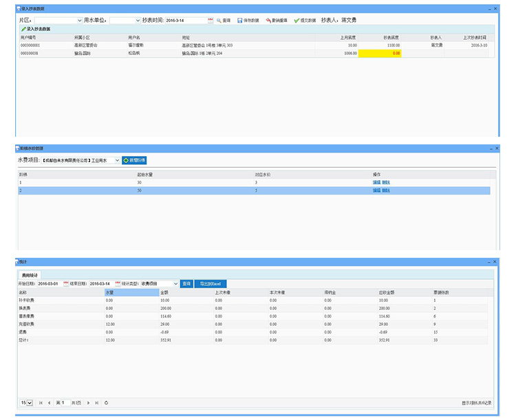Minimize the 阶梯水价管理 window
The width and height of the screenshot is (516, 420).
(x=491, y=148)
